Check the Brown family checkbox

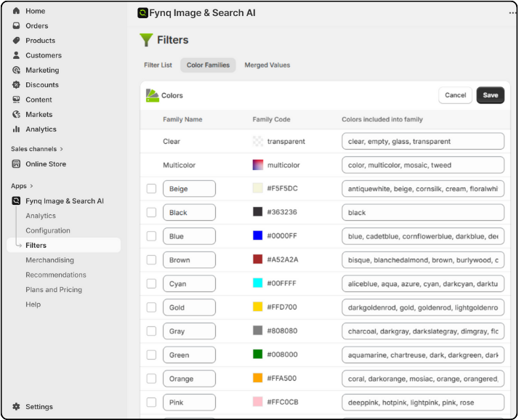[151, 260]
